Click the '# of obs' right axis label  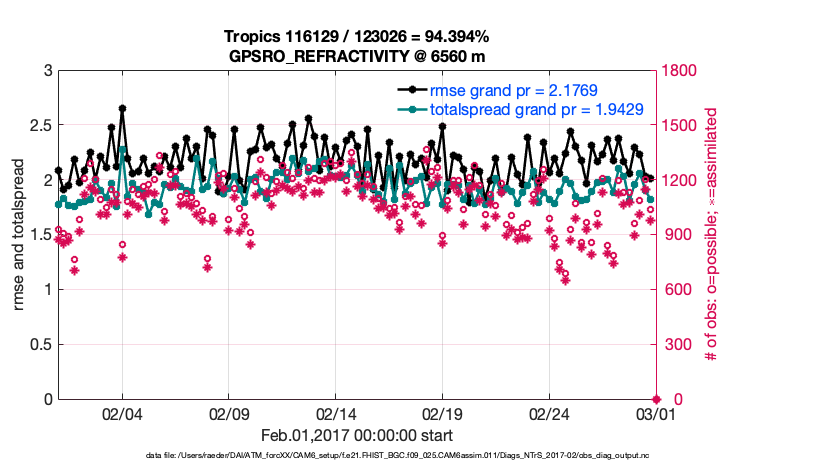click(x=712, y=235)
